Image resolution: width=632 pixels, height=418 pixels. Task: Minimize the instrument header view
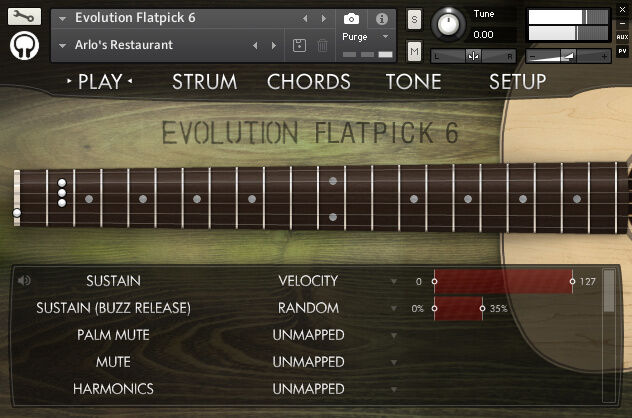click(x=622, y=24)
